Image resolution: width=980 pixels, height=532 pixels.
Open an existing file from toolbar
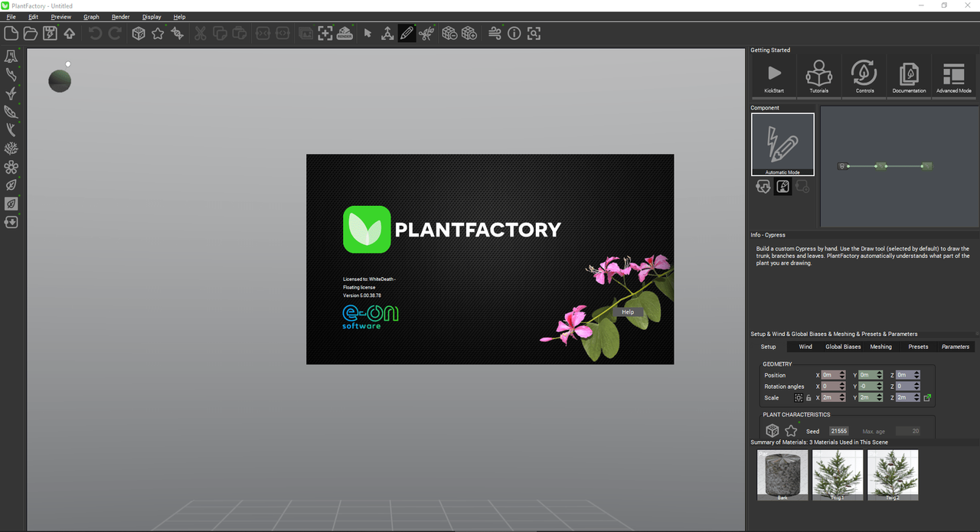(x=31, y=33)
